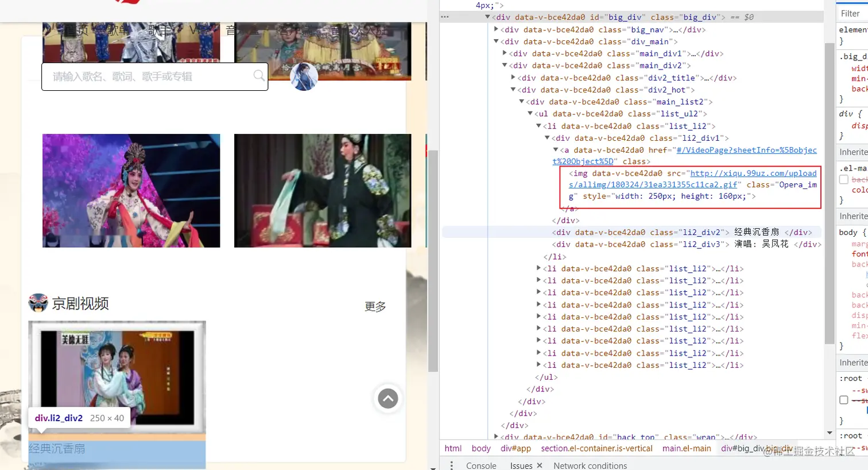Switch to the Console drawer tab
This screenshot has height=470, width=868.
[481, 465]
